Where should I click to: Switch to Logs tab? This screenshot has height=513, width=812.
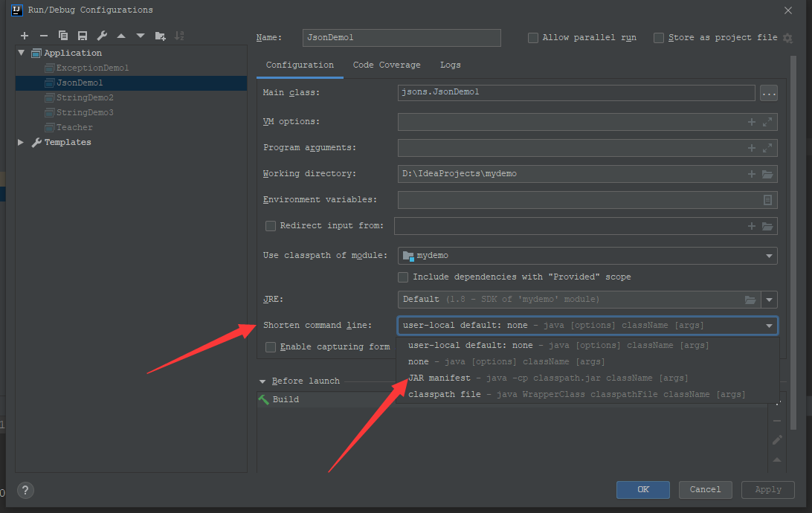coord(450,65)
